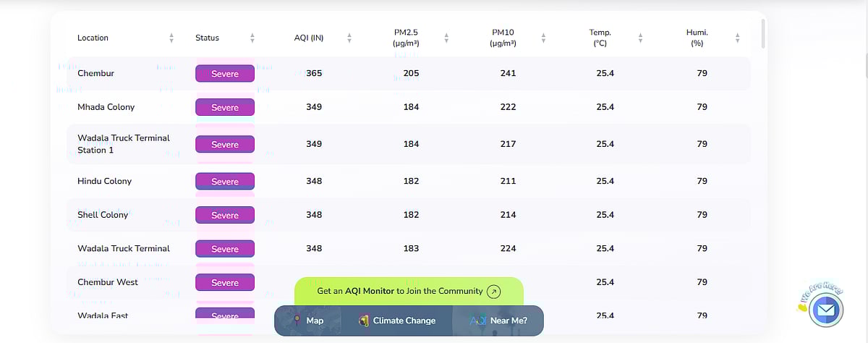Select Wadala Truck Terminal Station 1
868x343 pixels.
123,143
